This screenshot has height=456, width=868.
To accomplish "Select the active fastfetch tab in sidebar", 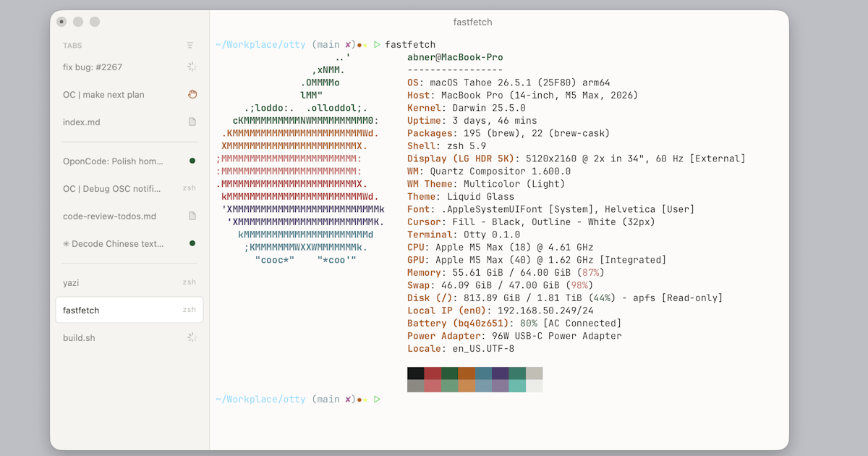I will [x=129, y=310].
